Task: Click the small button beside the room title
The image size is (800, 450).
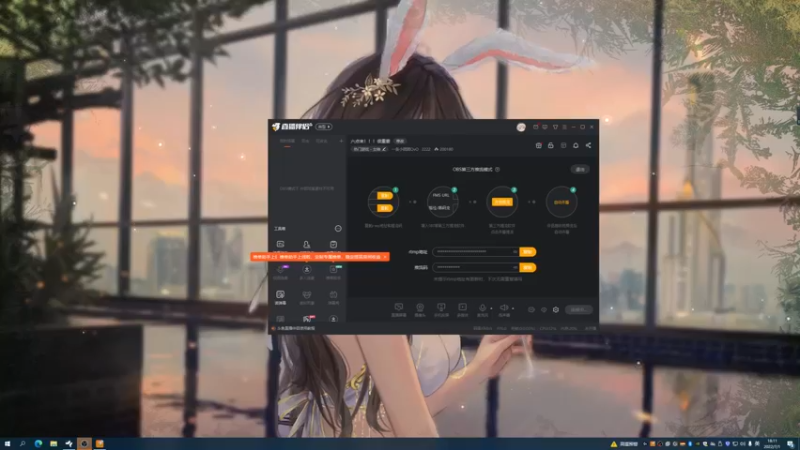Action: [x=401, y=141]
